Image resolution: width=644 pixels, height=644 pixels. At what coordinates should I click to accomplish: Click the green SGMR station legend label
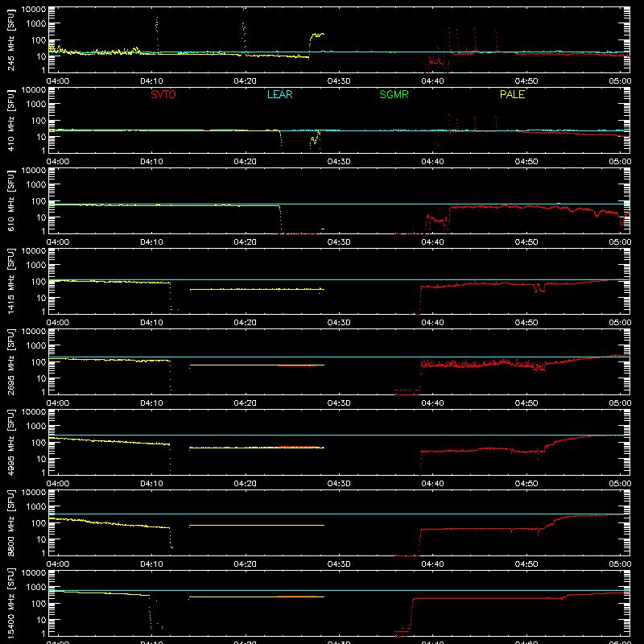coord(394,94)
